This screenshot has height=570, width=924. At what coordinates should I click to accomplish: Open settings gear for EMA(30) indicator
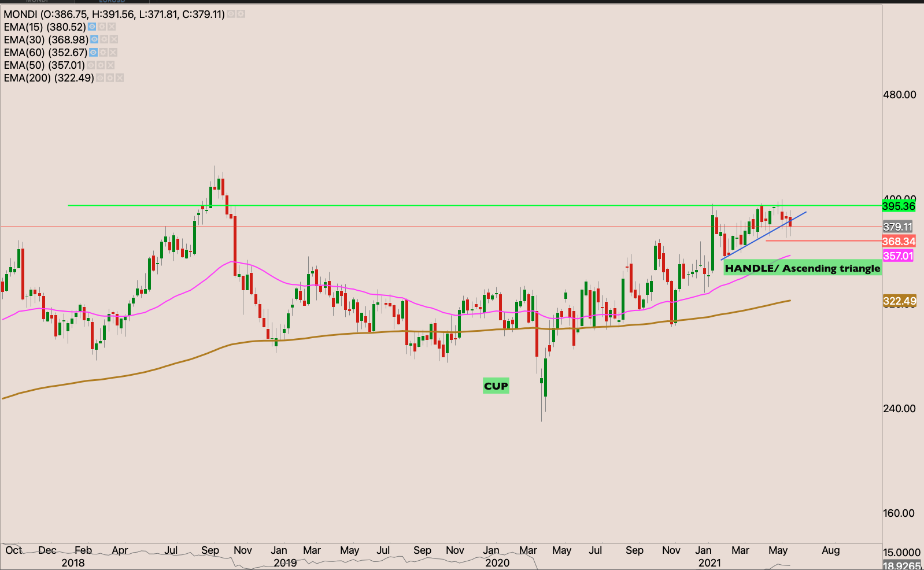[x=104, y=40]
